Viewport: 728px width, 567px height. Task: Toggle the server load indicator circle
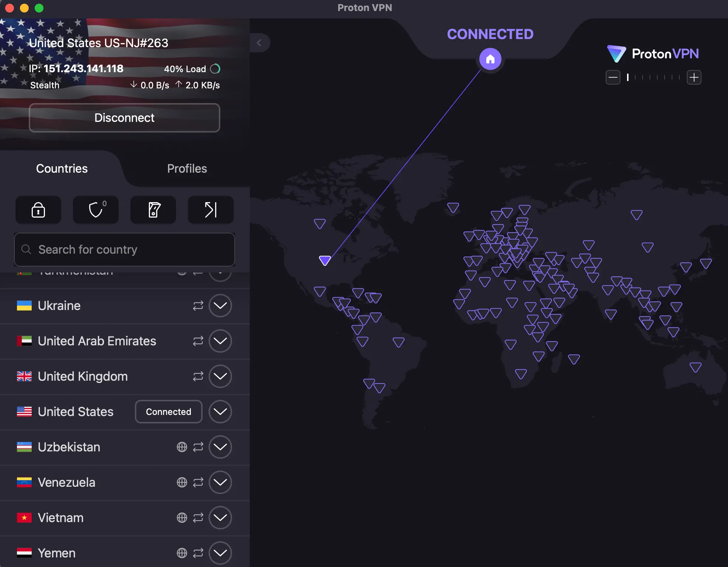tap(216, 69)
